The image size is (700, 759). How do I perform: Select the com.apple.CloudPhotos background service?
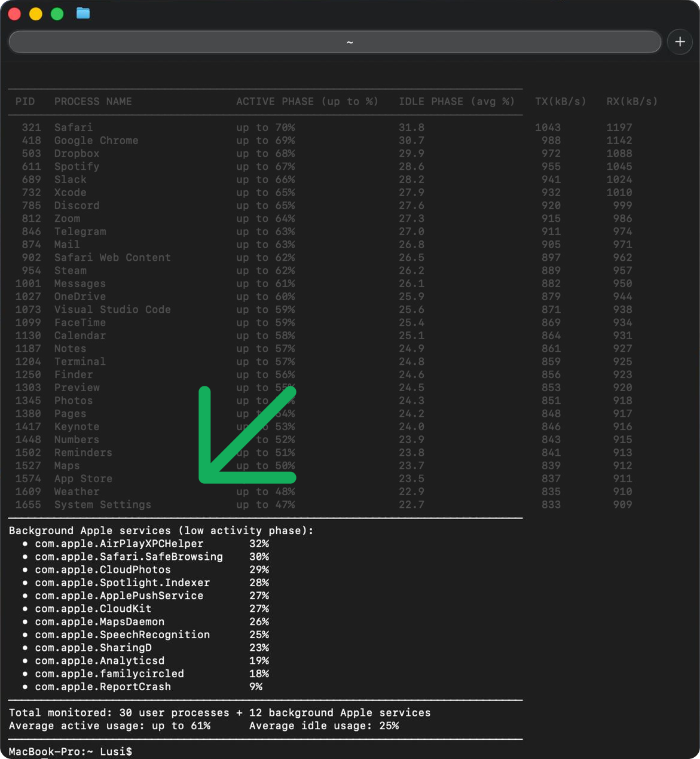click(x=102, y=569)
